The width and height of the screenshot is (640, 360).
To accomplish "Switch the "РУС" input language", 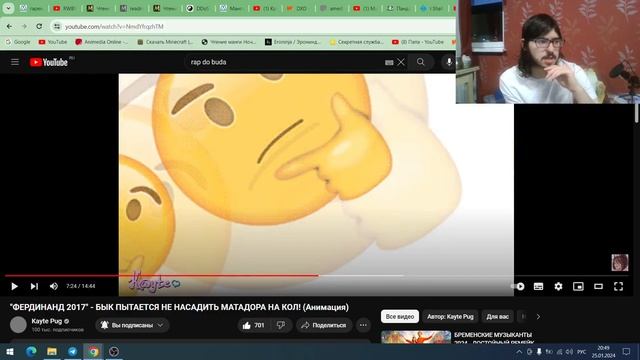I will coord(582,351).
